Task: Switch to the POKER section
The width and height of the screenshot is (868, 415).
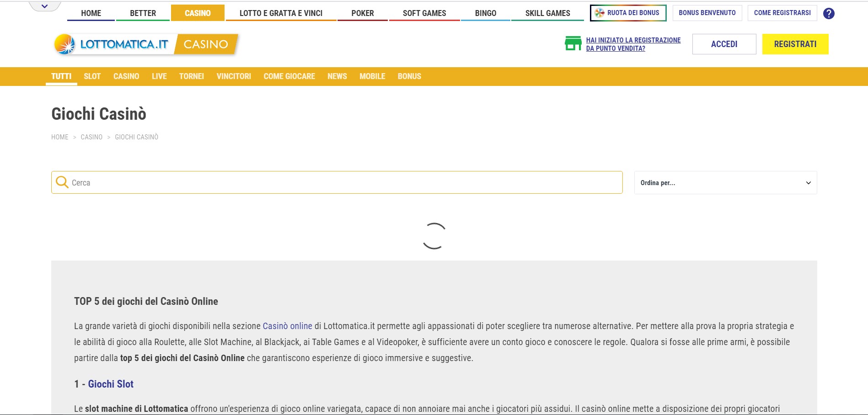Action: [363, 13]
